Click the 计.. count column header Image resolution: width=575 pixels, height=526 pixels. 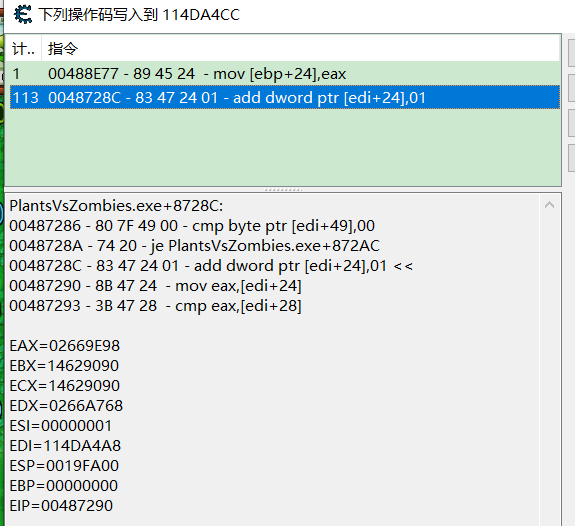[23, 48]
